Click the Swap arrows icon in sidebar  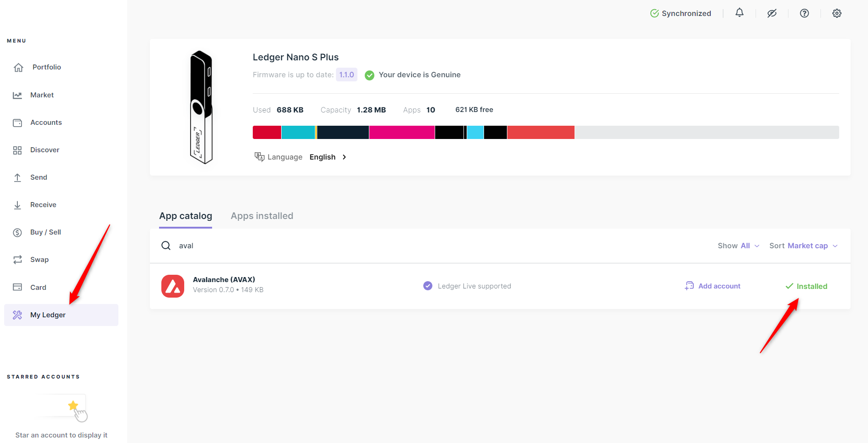(x=17, y=260)
